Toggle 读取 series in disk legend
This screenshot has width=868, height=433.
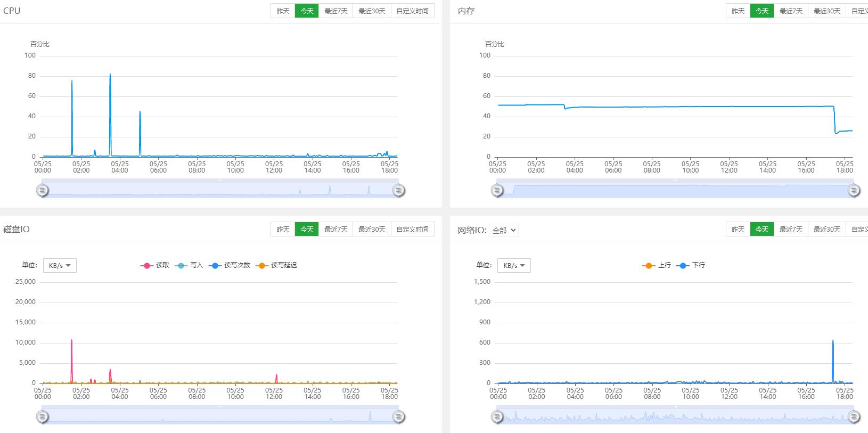(x=155, y=265)
